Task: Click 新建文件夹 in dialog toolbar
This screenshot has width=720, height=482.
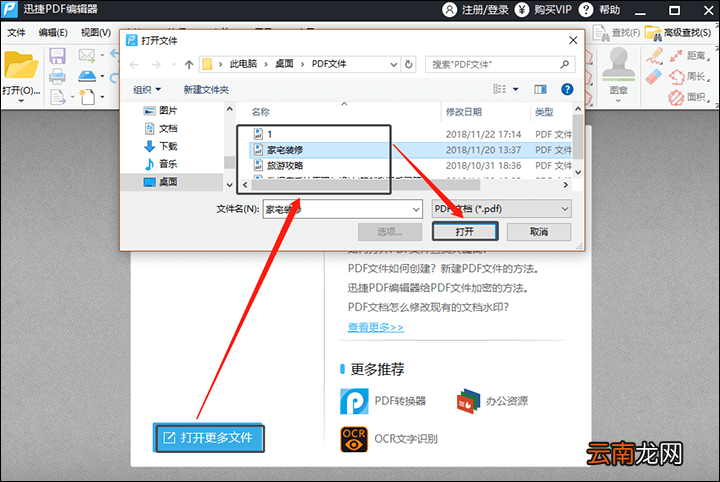Action: [206, 90]
